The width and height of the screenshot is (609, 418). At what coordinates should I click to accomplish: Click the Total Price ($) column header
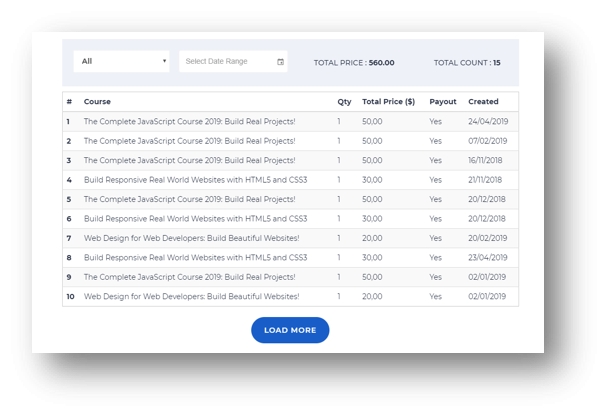tap(388, 102)
